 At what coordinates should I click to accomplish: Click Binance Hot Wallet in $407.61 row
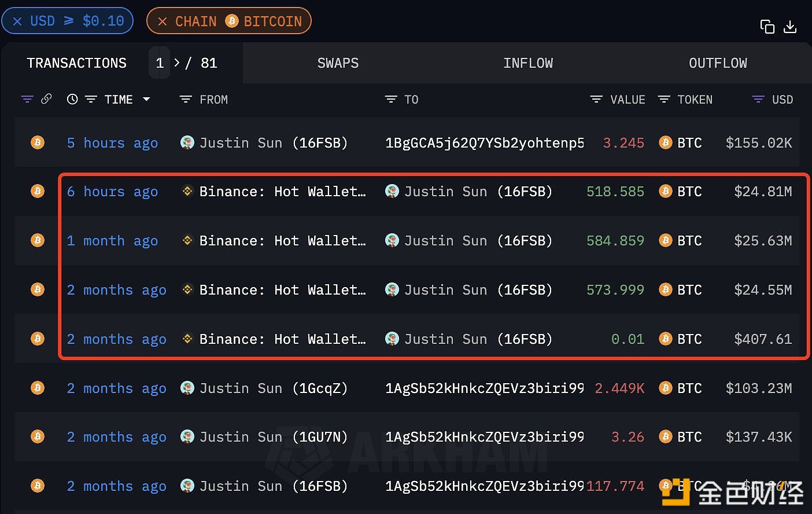click(x=282, y=339)
